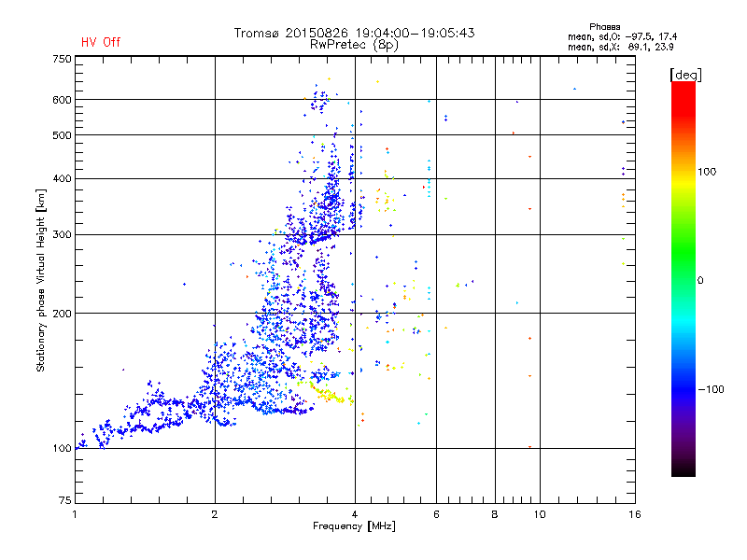
Task: Click the y-axis tick label '400'
Action: coord(62,178)
